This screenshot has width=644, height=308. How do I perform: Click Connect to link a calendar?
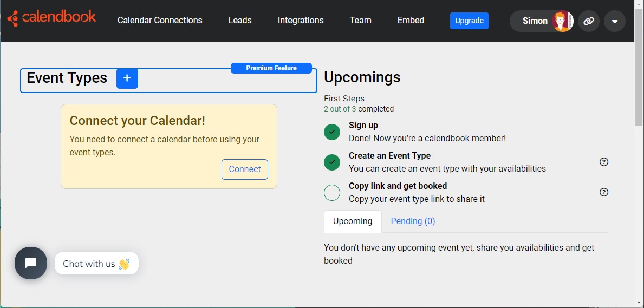(245, 169)
